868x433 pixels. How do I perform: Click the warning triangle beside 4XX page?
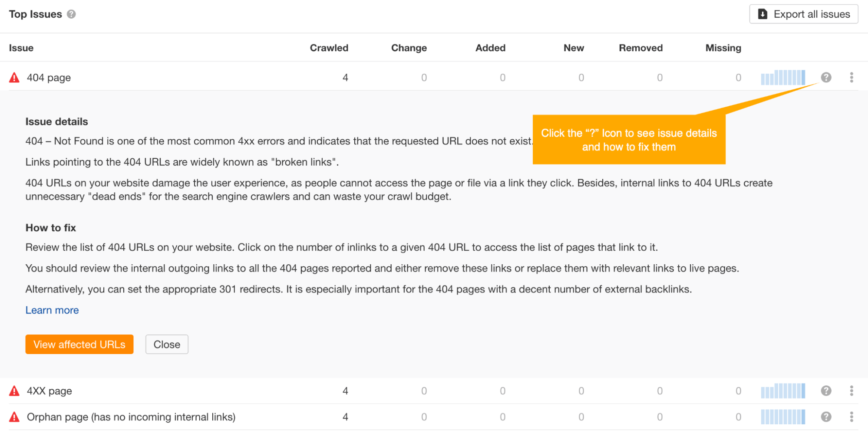(13, 390)
